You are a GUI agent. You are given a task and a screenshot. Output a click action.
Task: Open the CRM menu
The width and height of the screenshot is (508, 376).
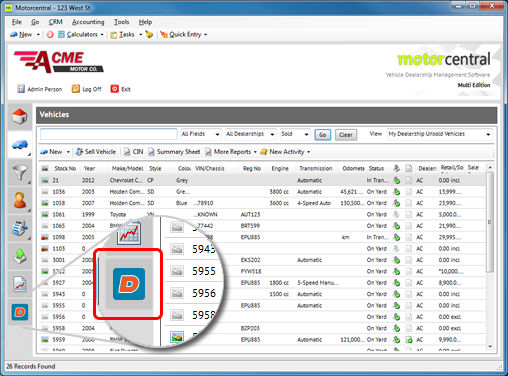[x=55, y=22]
